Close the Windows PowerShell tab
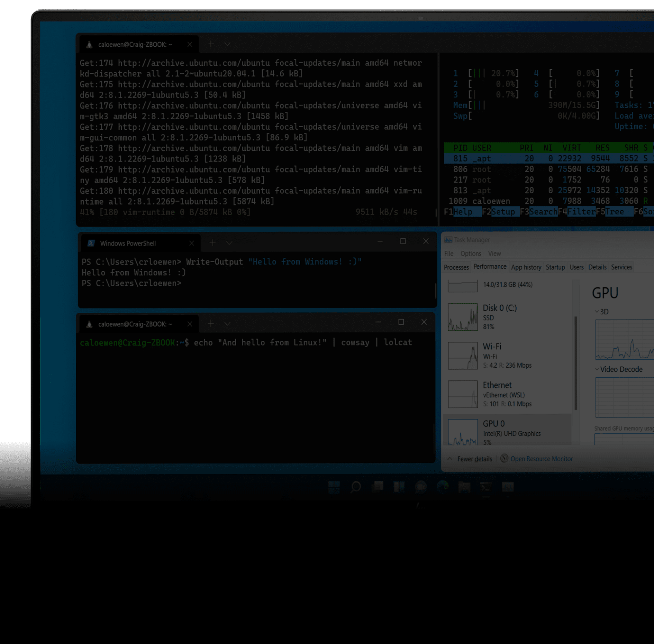Screen dimensions: 654x644 point(192,243)
